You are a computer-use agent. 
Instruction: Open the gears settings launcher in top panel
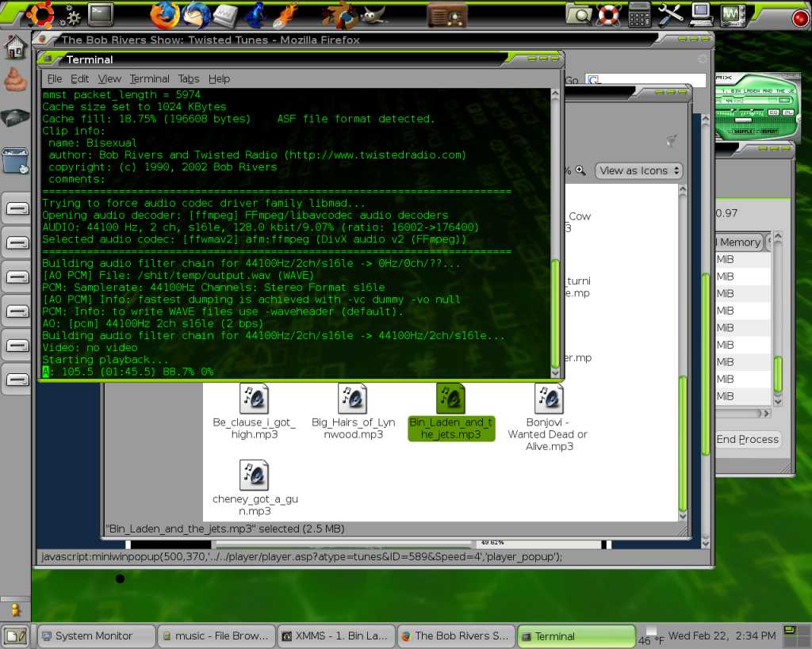tap(71, 17)
